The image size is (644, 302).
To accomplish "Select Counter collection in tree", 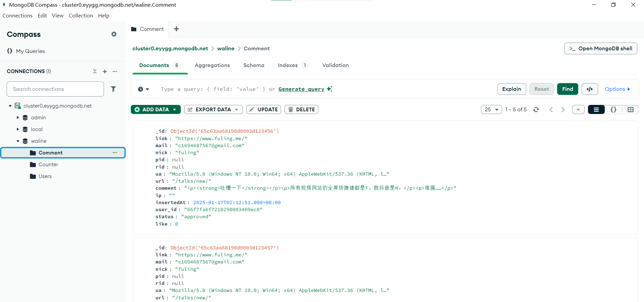I will [x=48, y=165].
